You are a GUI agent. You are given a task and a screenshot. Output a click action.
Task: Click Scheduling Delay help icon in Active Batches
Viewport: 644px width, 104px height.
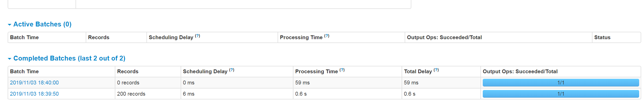click(197, 36)
